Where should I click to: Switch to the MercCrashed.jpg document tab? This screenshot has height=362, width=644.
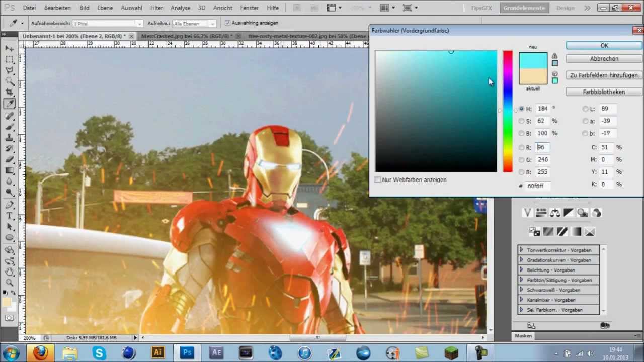click(x=186, y=36)
